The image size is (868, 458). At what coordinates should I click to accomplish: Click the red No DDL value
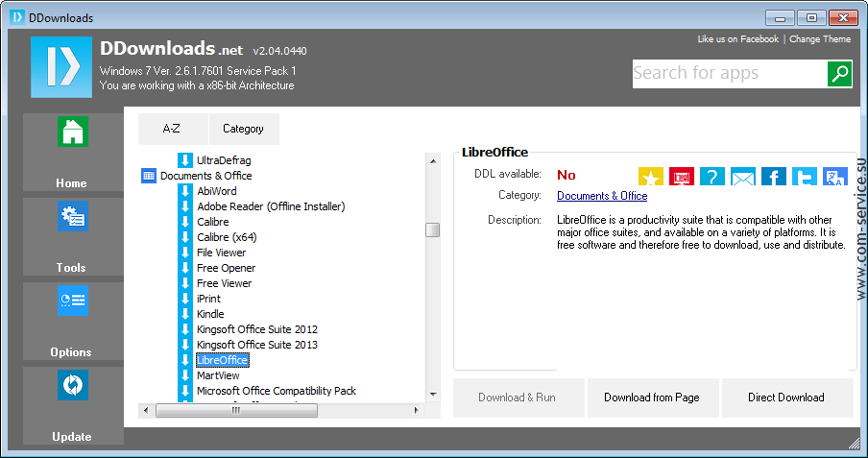567,175
